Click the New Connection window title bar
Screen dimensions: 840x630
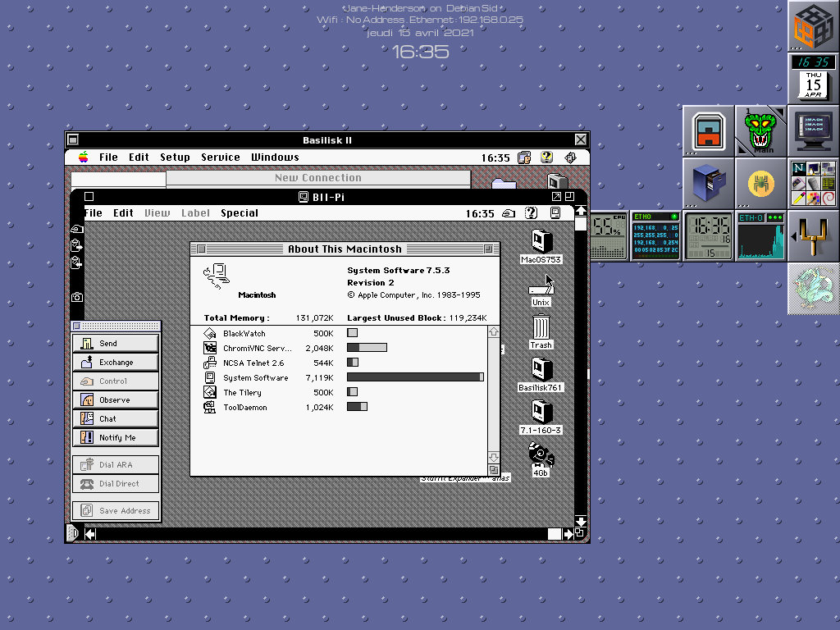click(x=318, y=177)
